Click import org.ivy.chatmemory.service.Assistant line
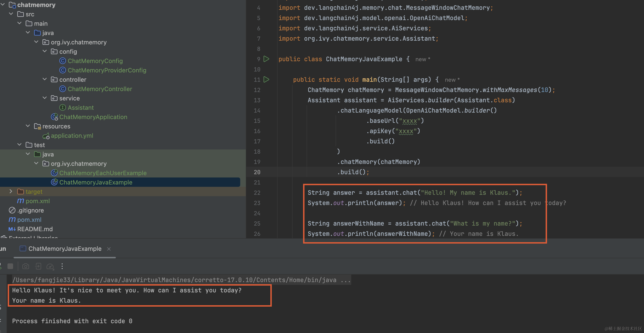 coord(358,39)
